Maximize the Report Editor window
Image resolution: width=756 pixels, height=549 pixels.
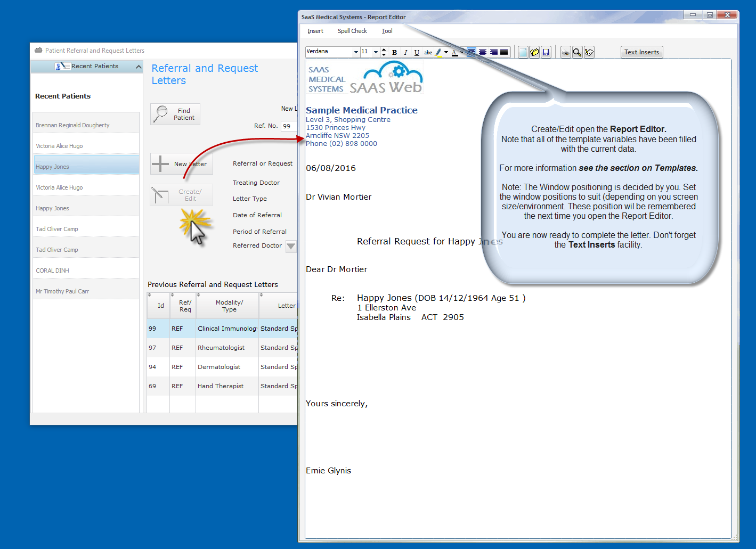pyautogui.click(x=710, y=15)
